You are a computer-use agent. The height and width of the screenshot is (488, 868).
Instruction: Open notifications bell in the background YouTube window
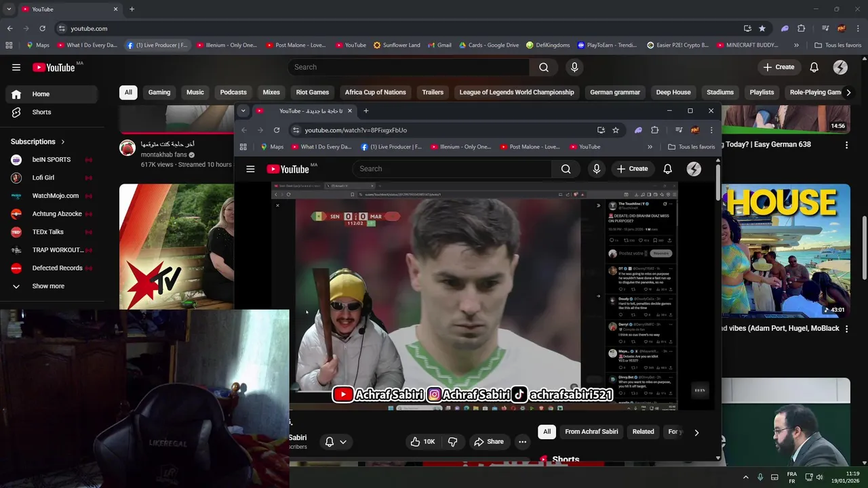[814, 67]
